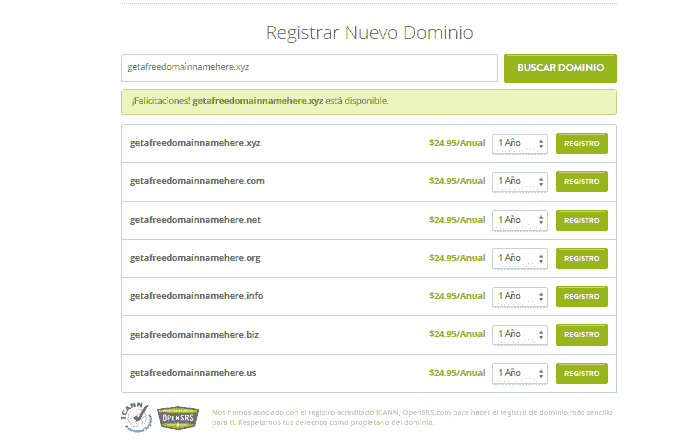The width and height of the screenshot is (685, 443).
Task: Register getafreedomainnamehere.info with REGISTRO button
Action: coord(581,296)
